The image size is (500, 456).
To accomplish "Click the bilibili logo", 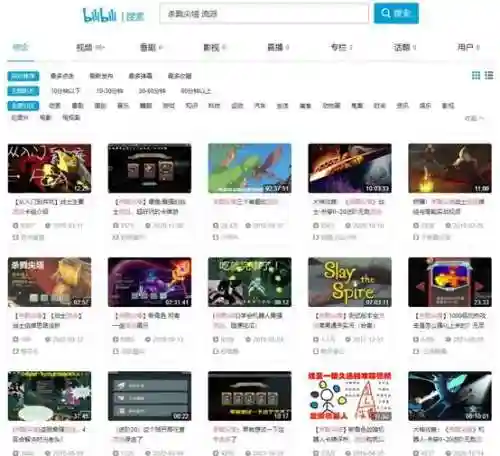I will (x=99, y=15).
